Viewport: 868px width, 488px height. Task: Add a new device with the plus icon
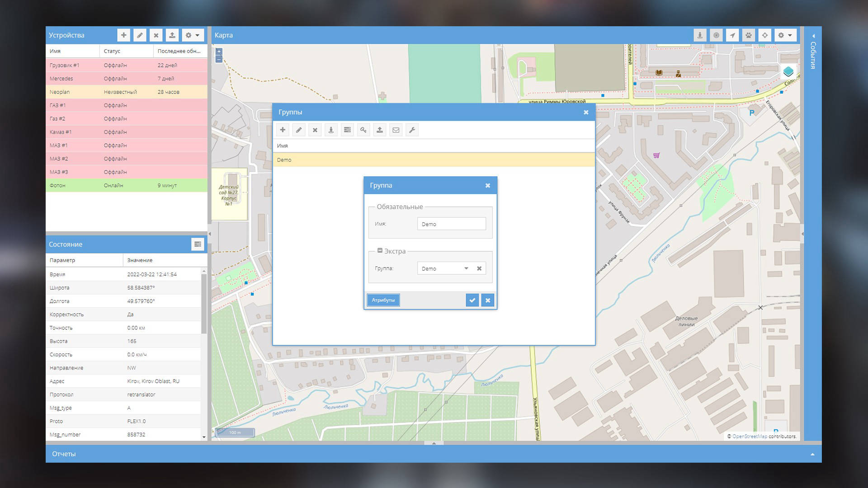tap(124, 35)
